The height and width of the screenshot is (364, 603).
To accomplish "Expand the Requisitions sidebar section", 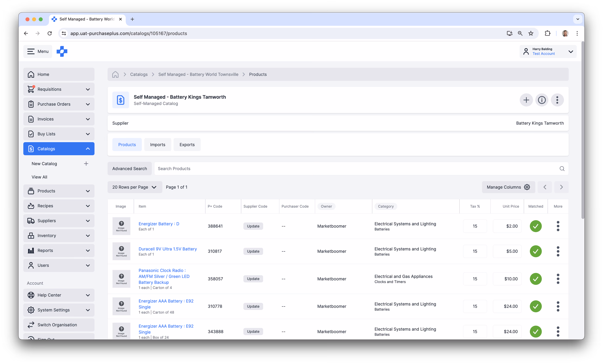I will 59,89.
